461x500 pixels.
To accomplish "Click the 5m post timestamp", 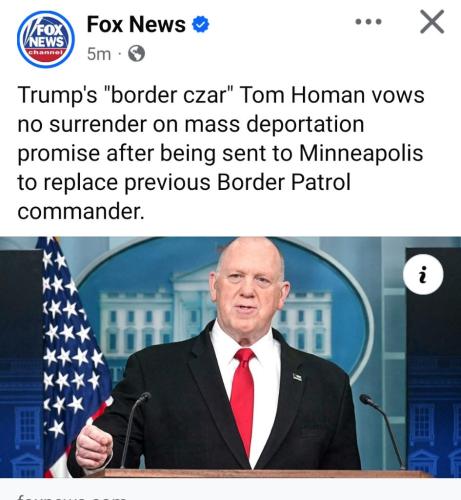I will point(99,54).
